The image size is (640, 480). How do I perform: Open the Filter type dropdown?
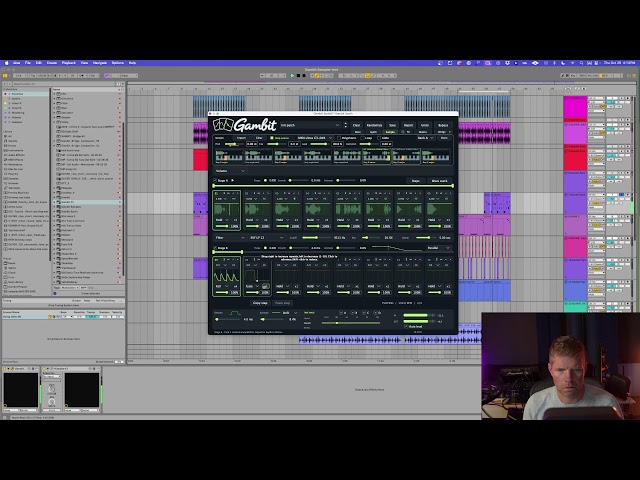267,238
